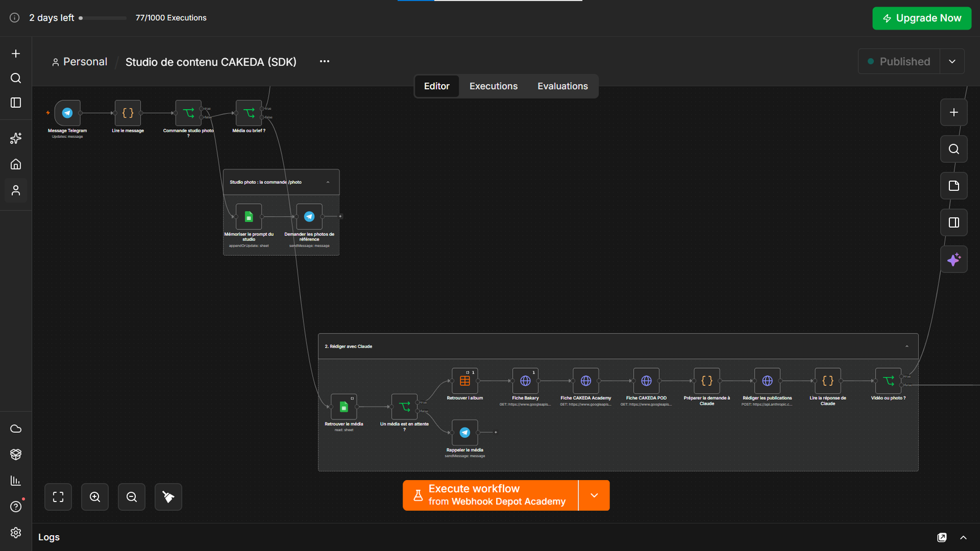
Task: Open templates cube icon in sidebar
Action: click(x=16, y=454)
